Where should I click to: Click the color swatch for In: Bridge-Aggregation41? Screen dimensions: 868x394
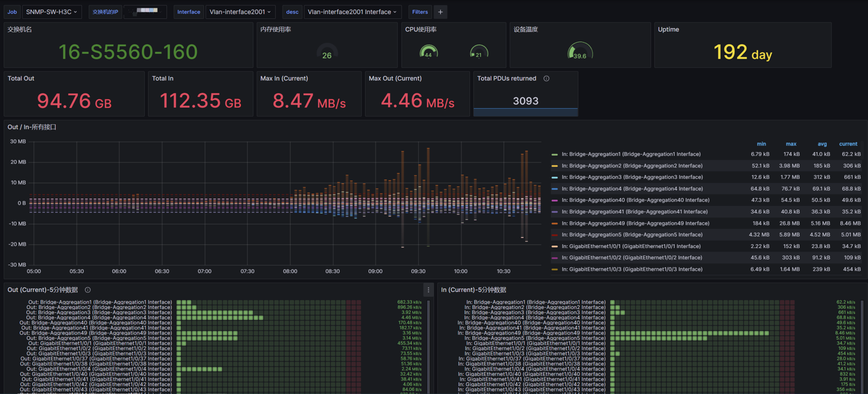pyautogui.click(x=554, y=212)
